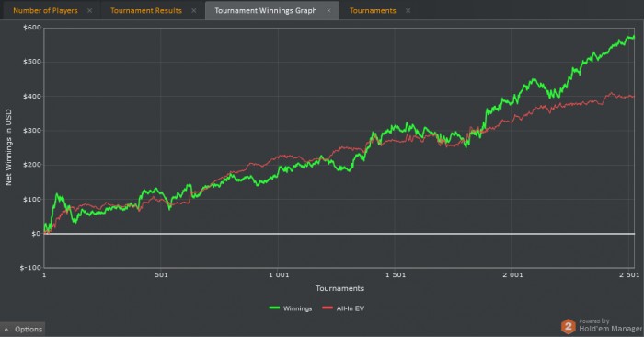Click the 1 001 x-axis tick label

(x=279, y=275)
